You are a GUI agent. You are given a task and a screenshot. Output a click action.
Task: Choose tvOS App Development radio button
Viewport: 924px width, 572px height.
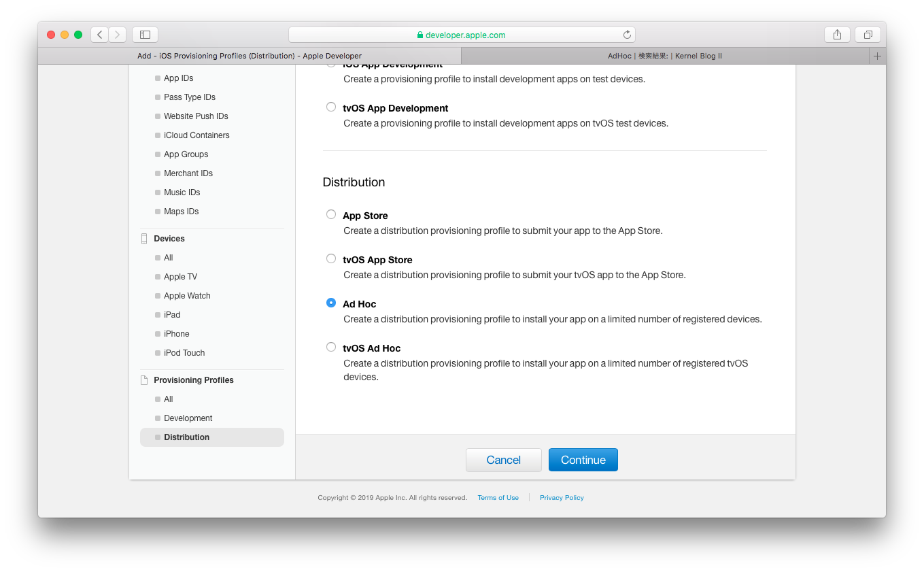click(x=331, y=107)
